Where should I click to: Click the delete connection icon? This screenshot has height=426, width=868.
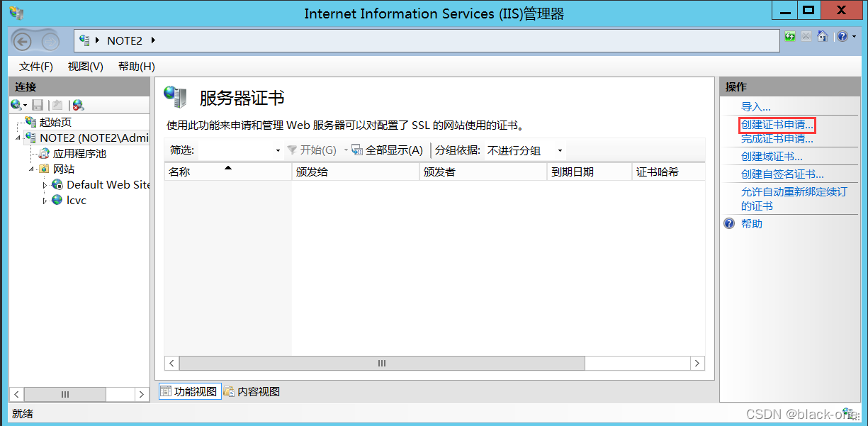click(78, 105)
